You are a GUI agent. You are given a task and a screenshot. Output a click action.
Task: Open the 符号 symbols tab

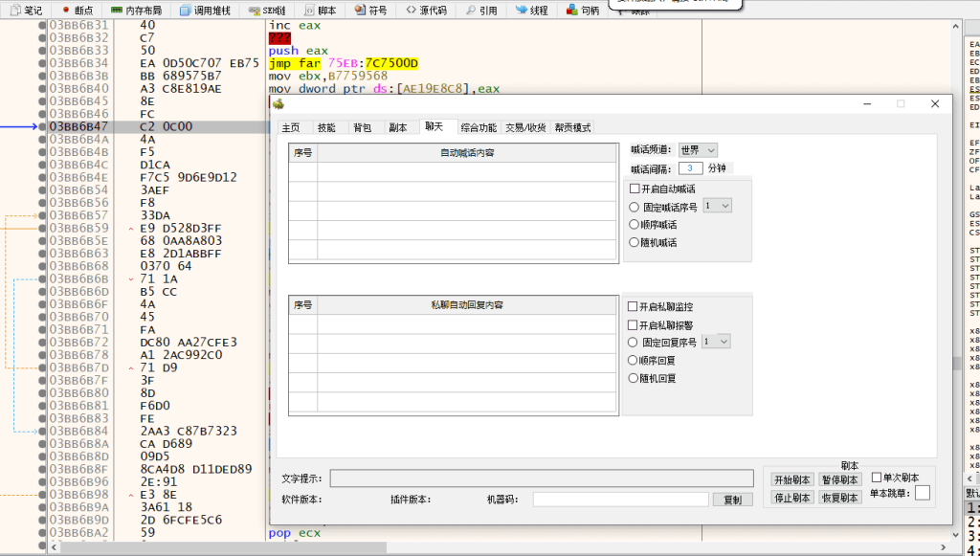click(370, 11)
